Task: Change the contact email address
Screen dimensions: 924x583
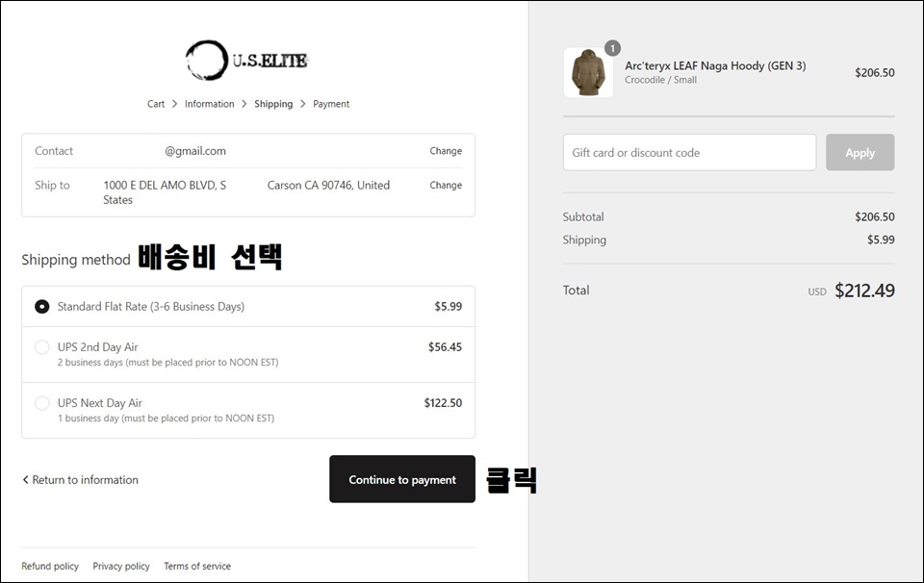Action: pos(446,151)
